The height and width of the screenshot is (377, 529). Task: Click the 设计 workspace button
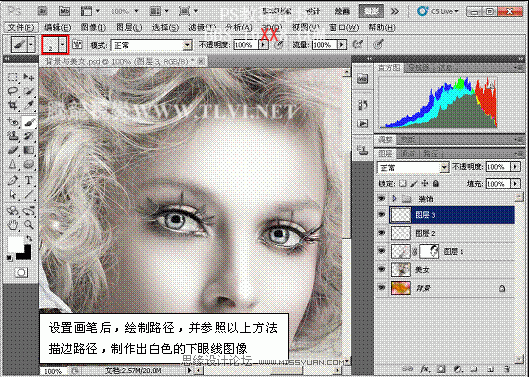pyautogui.click(x=313, y=11)
